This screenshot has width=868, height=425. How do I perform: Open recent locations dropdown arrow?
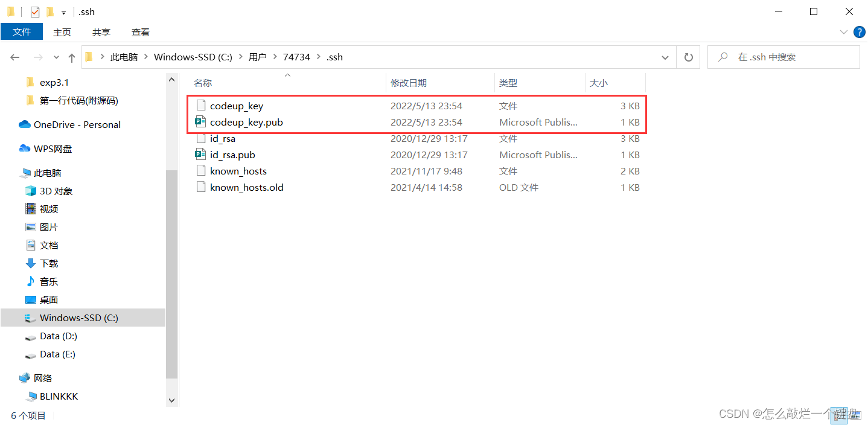click(57, 57)
